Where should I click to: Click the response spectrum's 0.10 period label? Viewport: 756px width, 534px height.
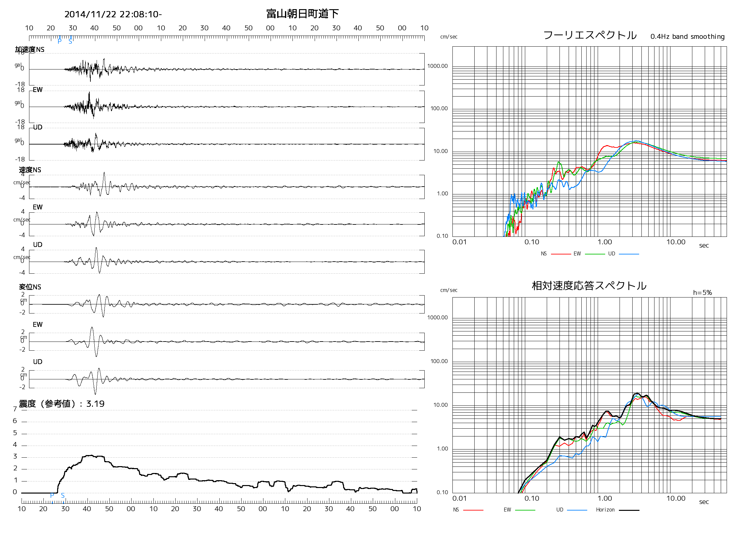tap(532, 498)
